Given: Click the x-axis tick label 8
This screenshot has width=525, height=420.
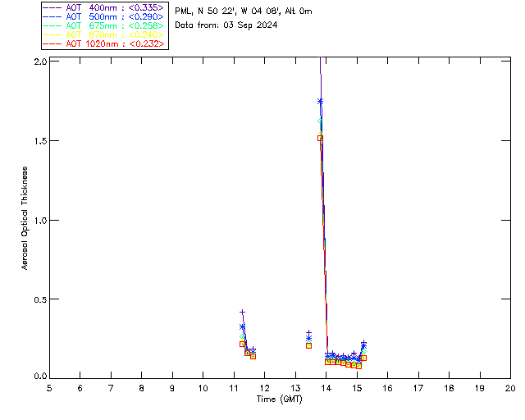Looking at the screenshot, I should (142, 388).
